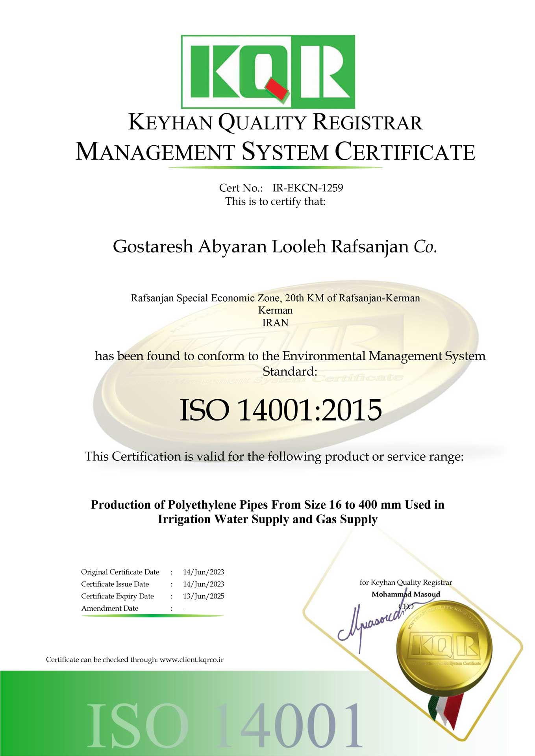Select the Management System Certificate title
Viewport: 535px width, 756px height.
pos(275,152)
